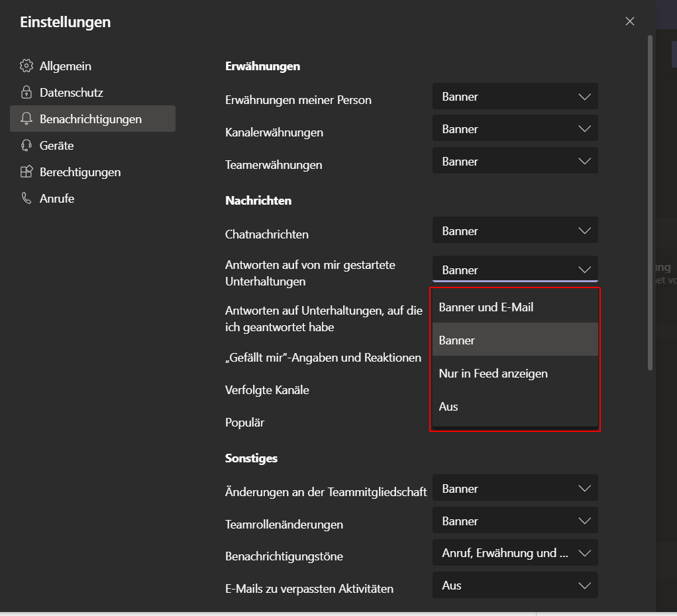Close the Einstellungen dialog
677x616 pixels.
(629, 21)
